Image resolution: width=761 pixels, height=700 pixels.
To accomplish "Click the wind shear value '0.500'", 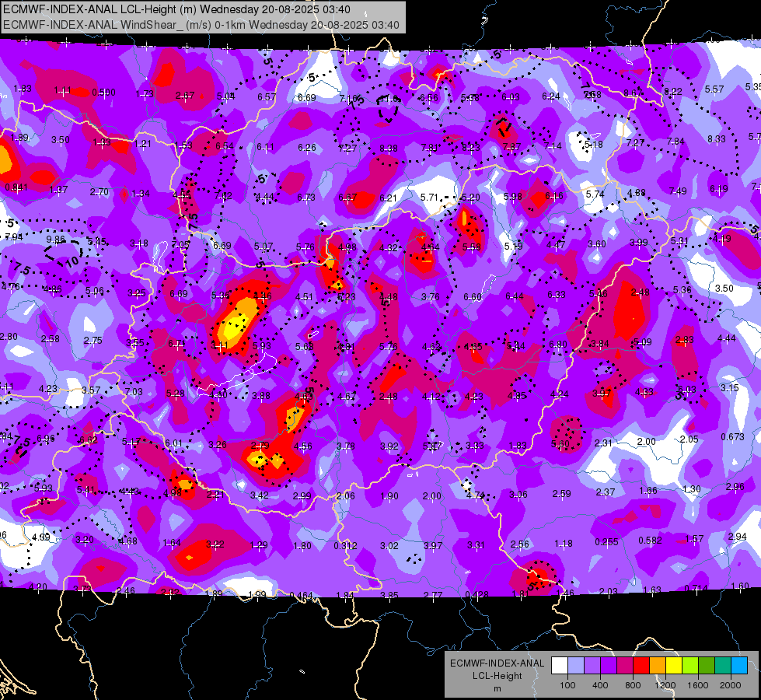I will click(104, 93).
